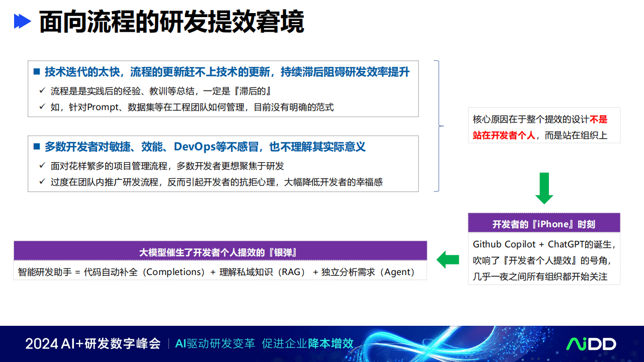Click the green leftward arrow

[448, 259]
